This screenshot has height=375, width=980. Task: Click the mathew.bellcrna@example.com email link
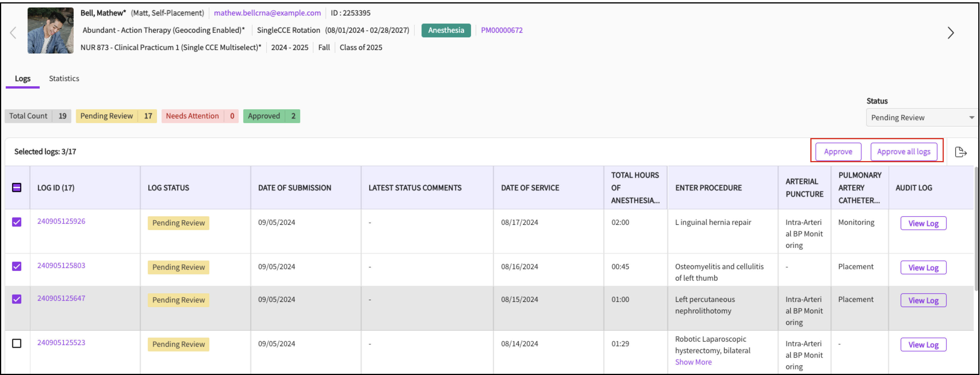coord(267,13)
